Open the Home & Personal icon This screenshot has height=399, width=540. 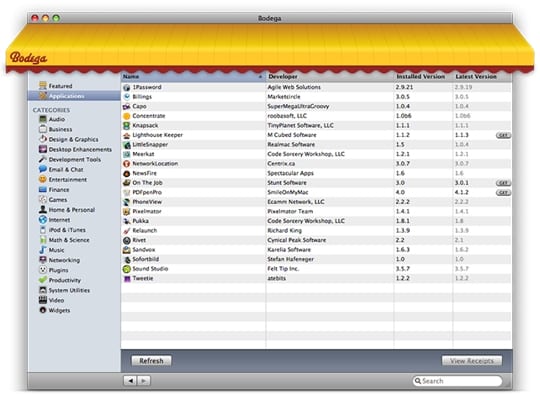(43, 209)
